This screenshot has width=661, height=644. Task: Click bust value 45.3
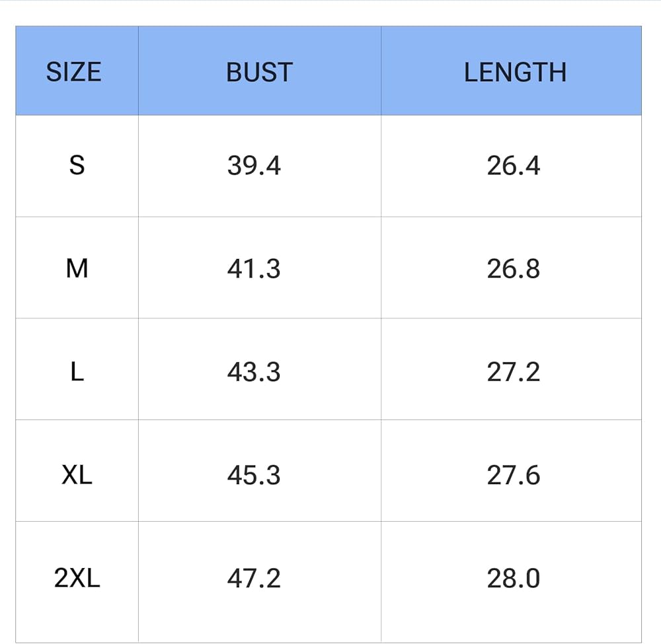click(x=254, y=475)
